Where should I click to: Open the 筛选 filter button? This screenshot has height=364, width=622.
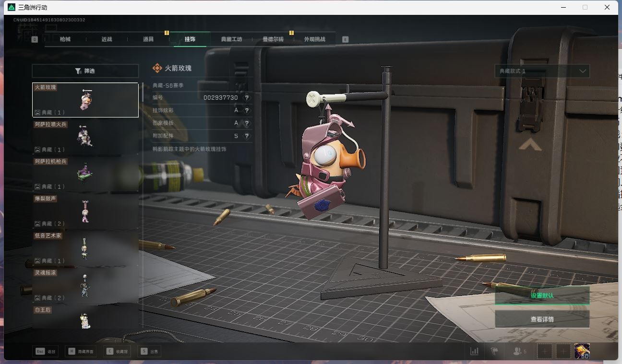[x=85, y=71]
